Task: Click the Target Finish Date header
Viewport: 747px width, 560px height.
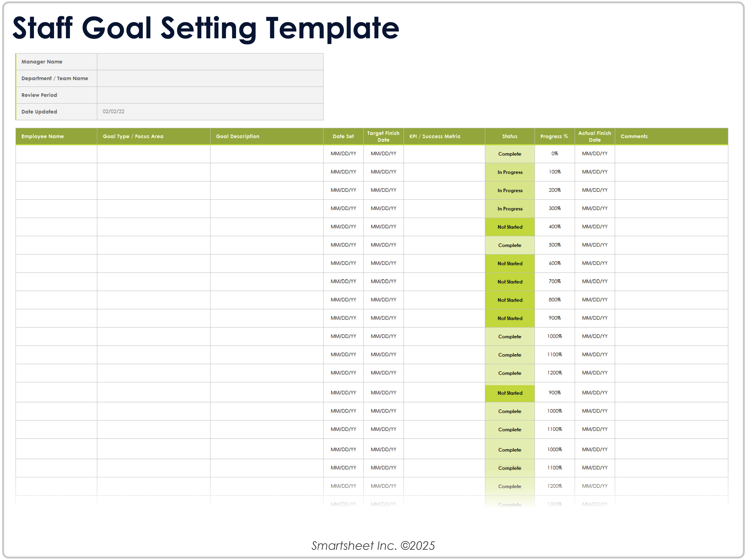Action: point(383,136)
